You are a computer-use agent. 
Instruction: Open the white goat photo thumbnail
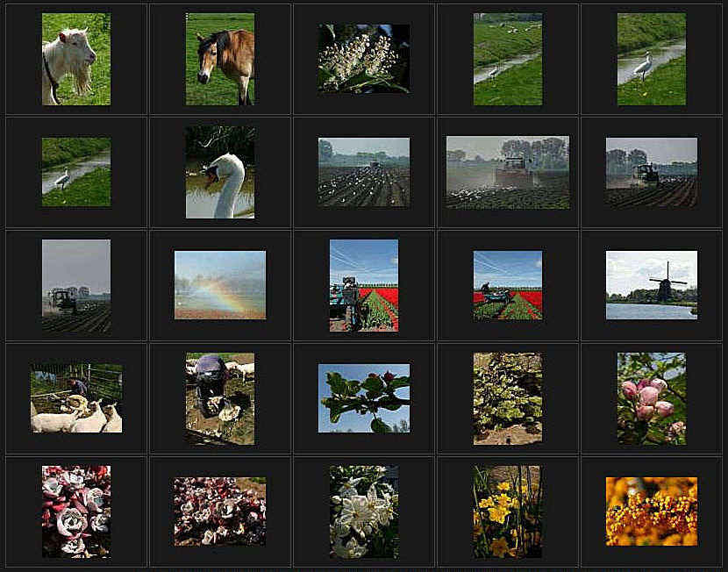76,59
